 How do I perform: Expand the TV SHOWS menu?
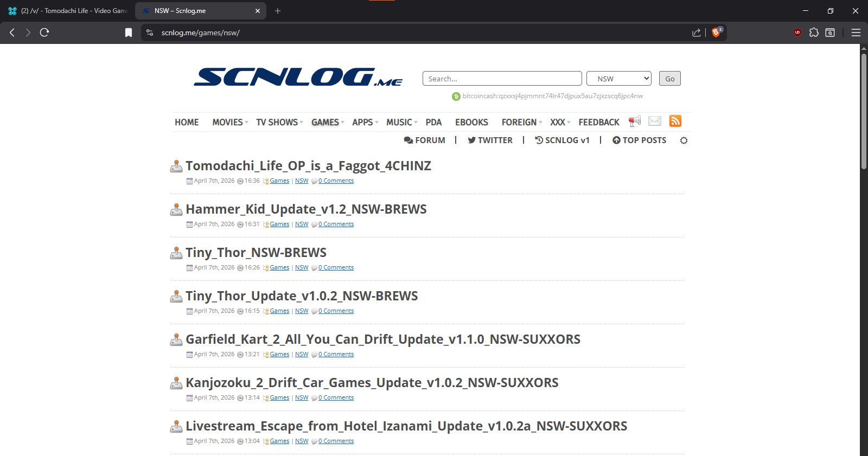click(279, 123)
